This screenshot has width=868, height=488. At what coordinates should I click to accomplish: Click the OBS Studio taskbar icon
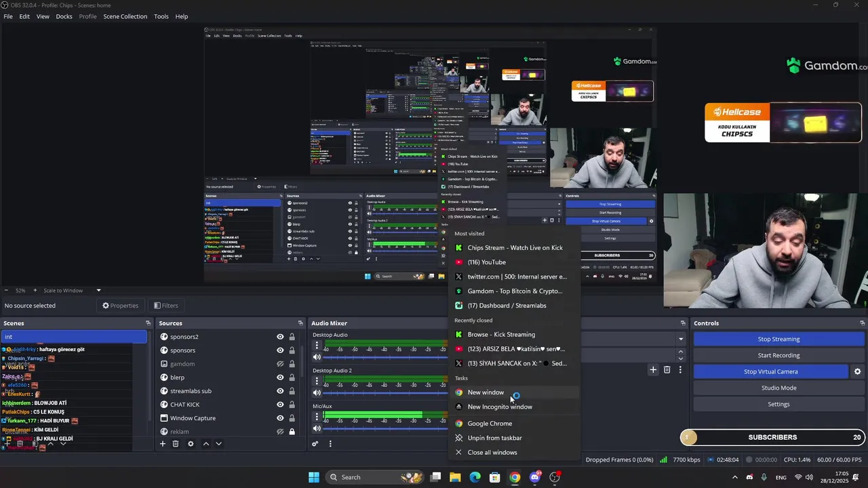click(555, 477)
